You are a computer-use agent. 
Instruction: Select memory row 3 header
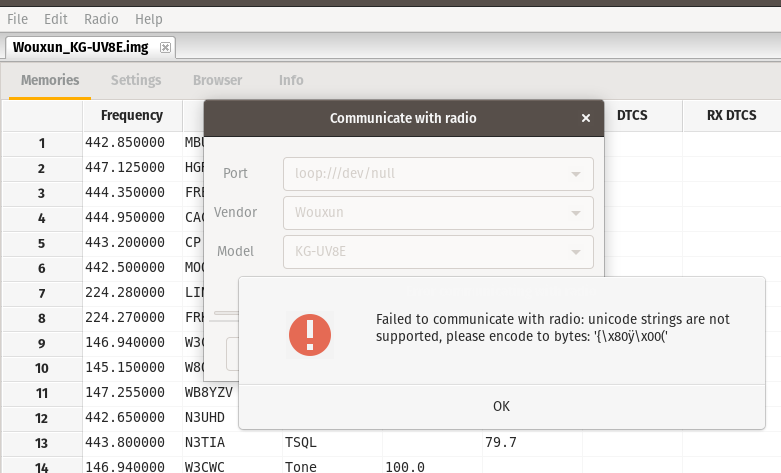[42, 193]
